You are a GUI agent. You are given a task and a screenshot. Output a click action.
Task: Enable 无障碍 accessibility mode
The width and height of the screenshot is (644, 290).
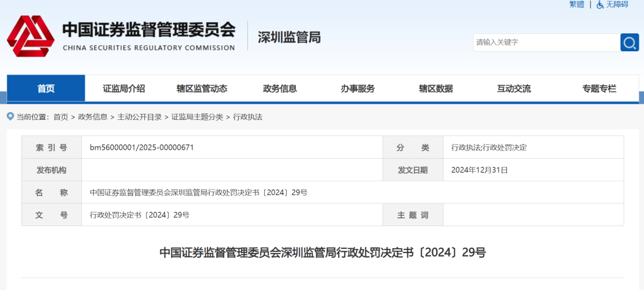(613, 5)
